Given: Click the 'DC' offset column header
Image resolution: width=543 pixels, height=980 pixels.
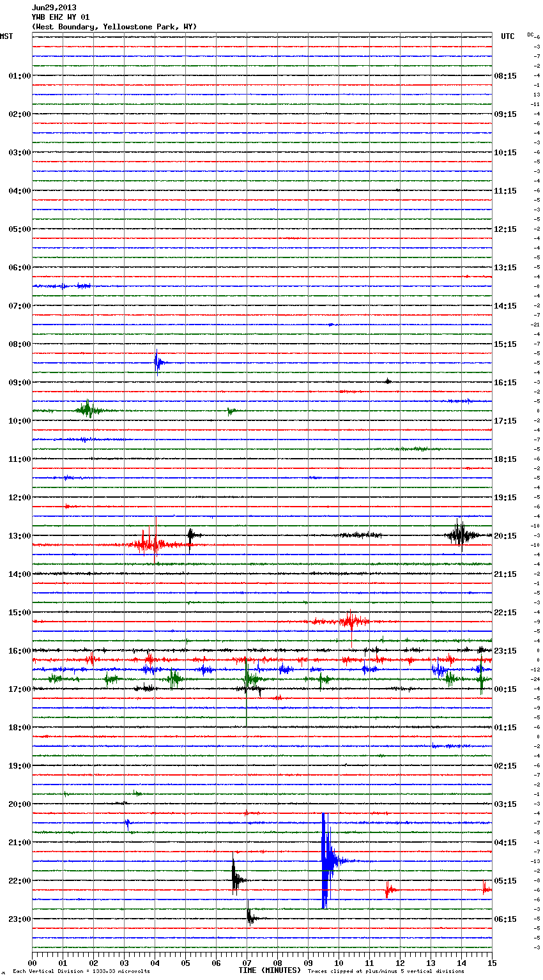Looking at the screenshot, I should coord(530,34).
